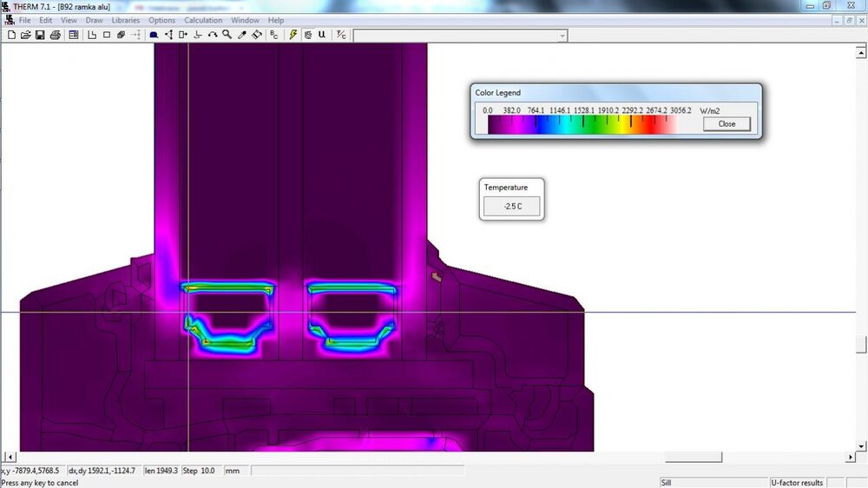Click the U-factors icon
The width and height of the screenshot is (868, 488).
[x=322, y=36]
